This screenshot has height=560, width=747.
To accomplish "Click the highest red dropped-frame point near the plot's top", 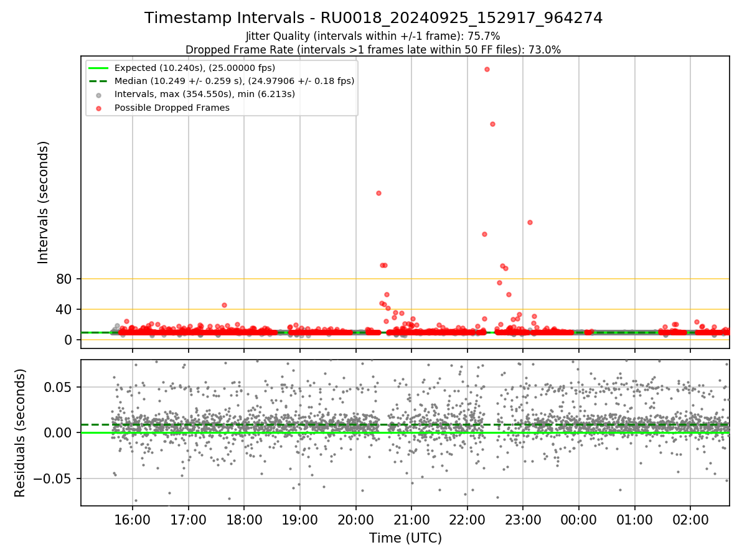I will (x=487, y=69).
